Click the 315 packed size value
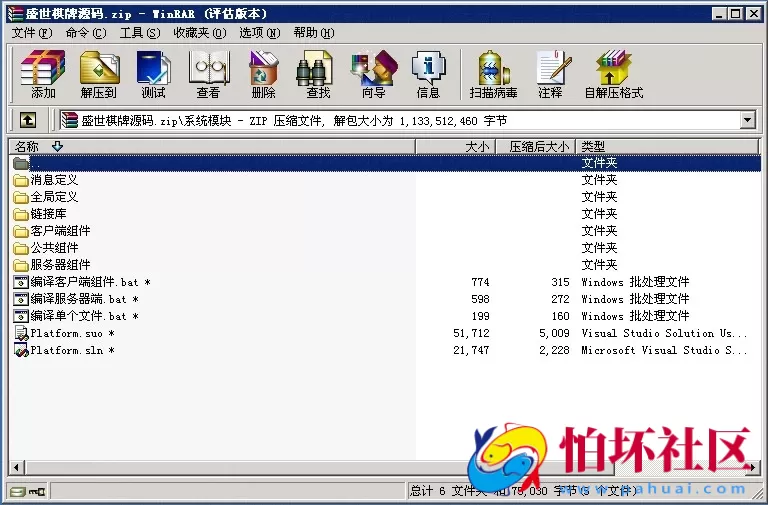Screen dimensions: 768x505 [x=560, y=282]
